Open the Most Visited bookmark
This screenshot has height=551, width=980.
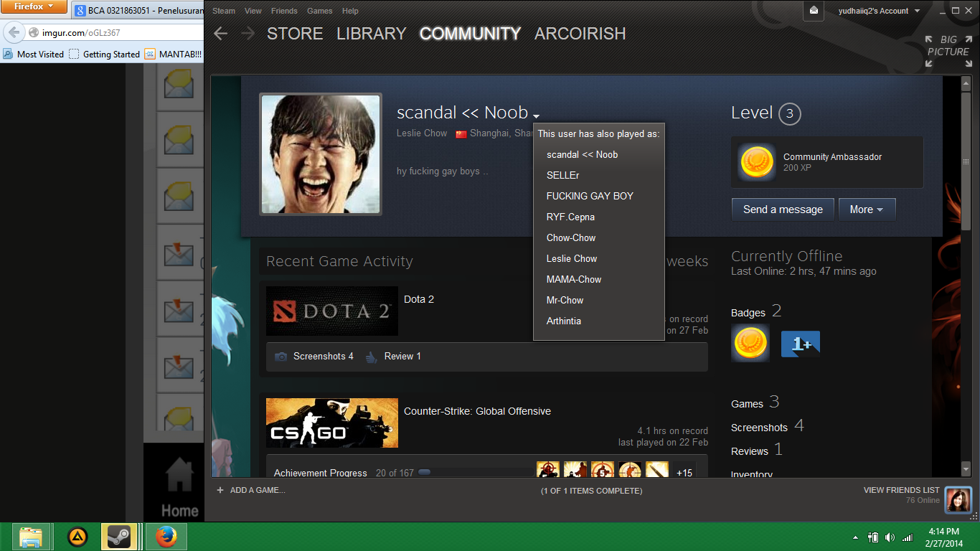pos(34,54)
